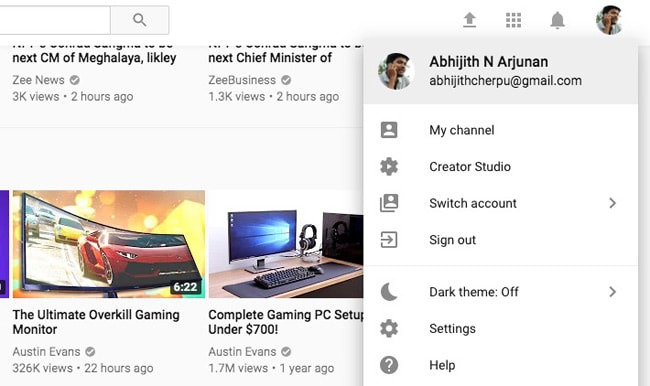Image resolution: width=650 pixels, height=386 pixels.
Task: Expand the Dark theme chevron arrow
Action: click(x=612, y=292)
